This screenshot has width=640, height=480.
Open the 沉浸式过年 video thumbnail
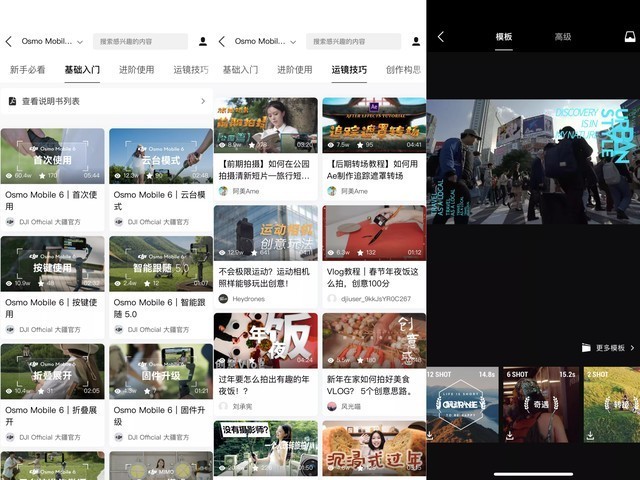[374, 449]
